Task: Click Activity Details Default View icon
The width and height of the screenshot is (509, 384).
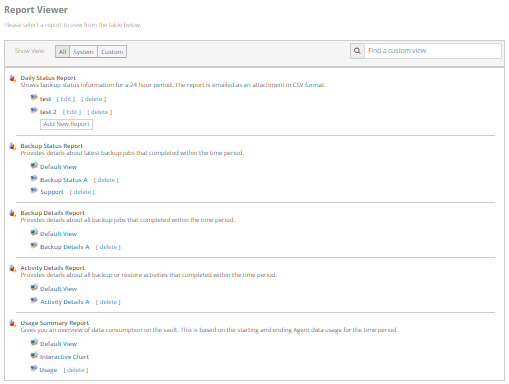Action: pos(34,287)
